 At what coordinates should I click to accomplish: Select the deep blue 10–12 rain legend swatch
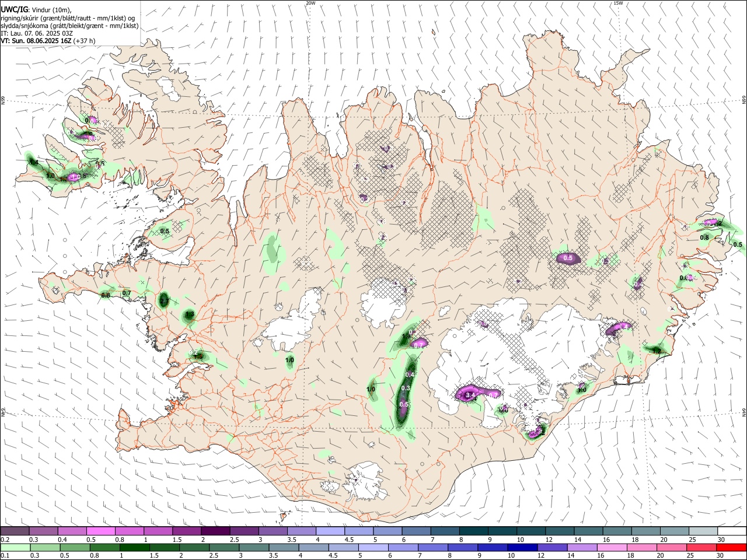click(523, 548)
